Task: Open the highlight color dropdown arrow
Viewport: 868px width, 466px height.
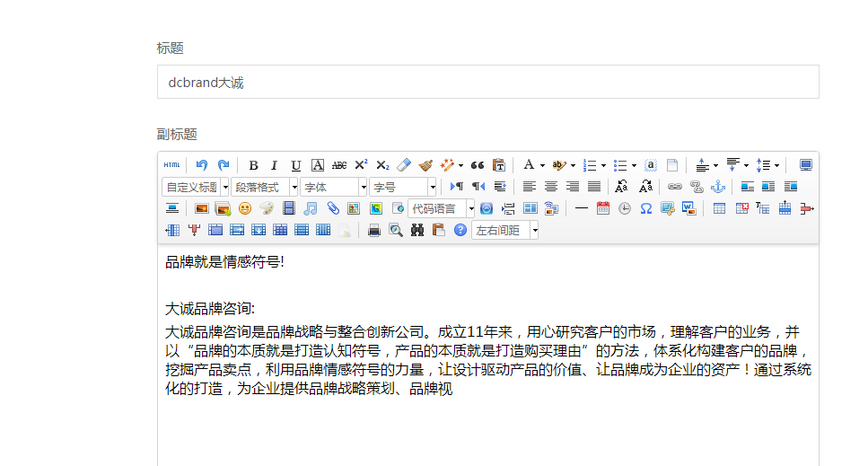Action: pos(573,165)
